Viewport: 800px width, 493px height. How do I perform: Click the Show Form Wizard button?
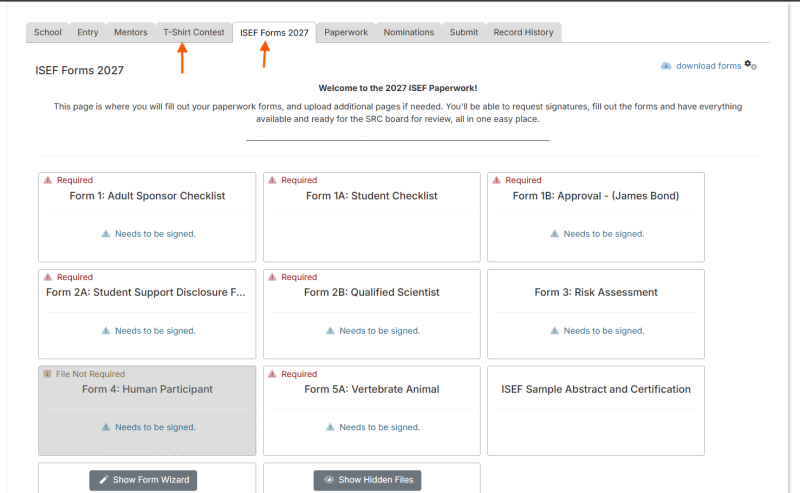143,480
